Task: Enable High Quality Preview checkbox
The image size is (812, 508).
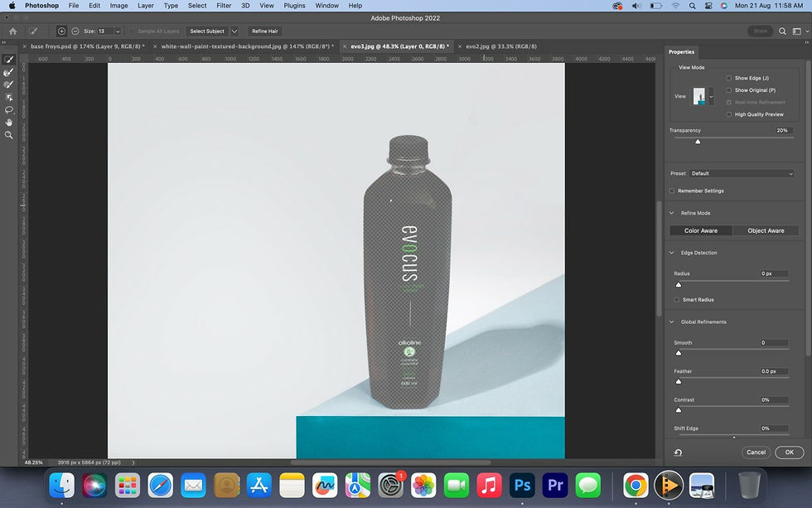Action: click(x=728, y=114)
